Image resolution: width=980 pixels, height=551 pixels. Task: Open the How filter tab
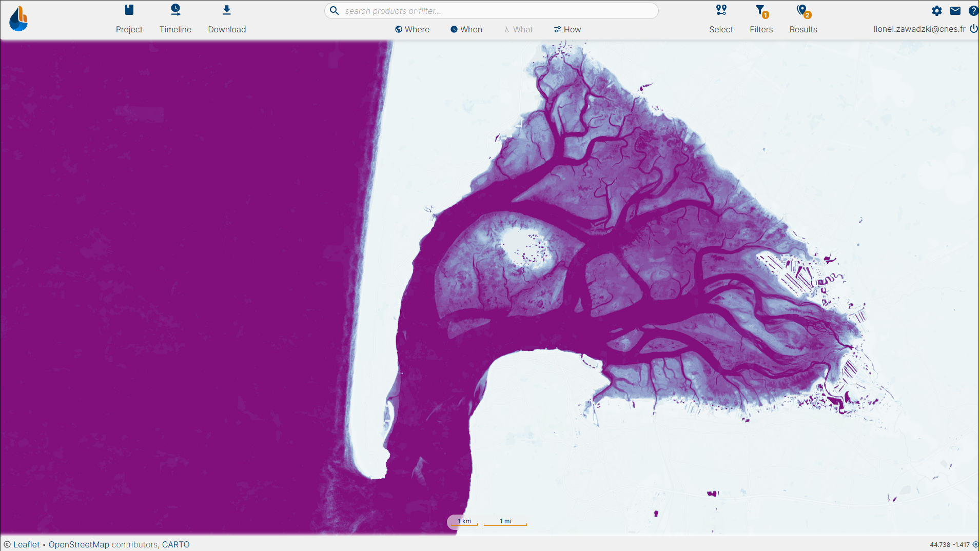point(567,29)
